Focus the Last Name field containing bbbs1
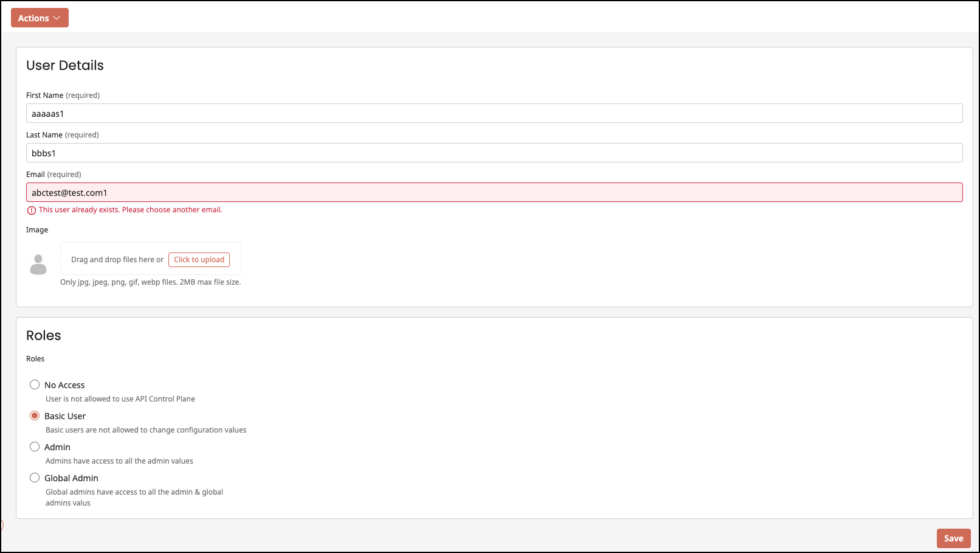 click(x=494, y=153)
